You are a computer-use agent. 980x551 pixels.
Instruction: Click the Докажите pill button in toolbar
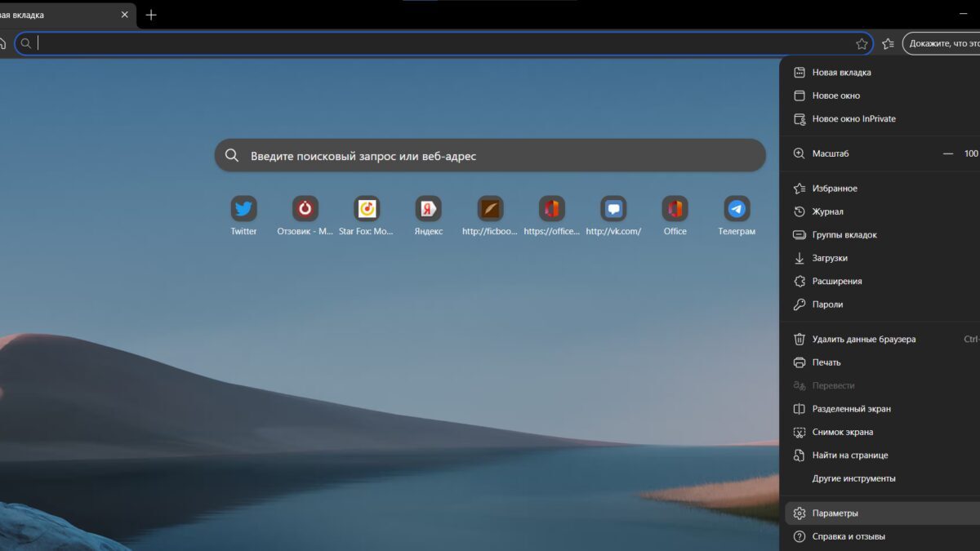941,43
